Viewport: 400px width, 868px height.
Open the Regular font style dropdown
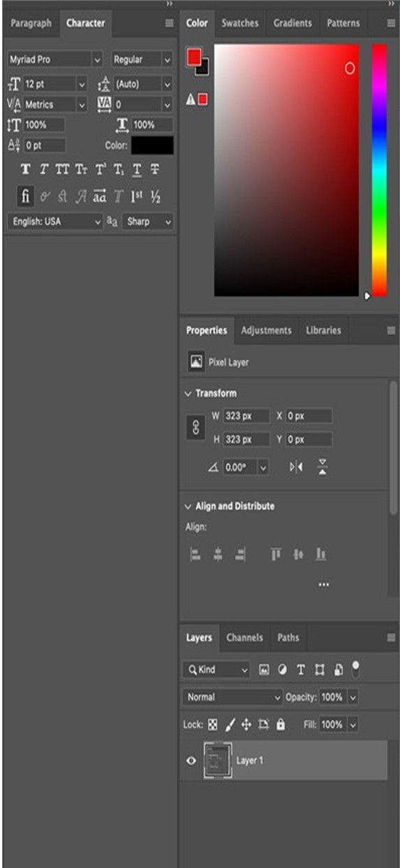pos(142,60)
